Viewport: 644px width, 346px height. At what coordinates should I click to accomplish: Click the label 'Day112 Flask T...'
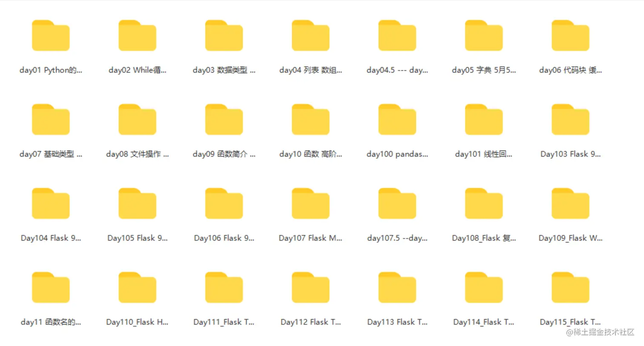coord(310,322)
